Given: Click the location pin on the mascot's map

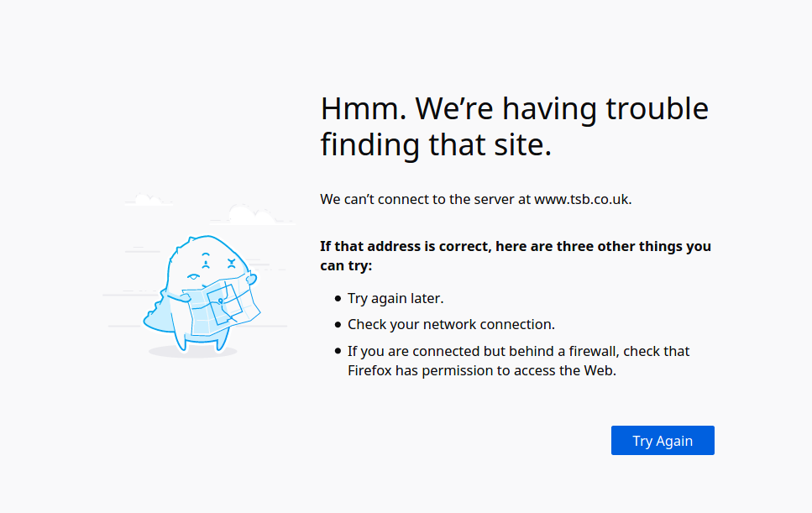Looking at the screenshot, I should click(x=221, y=301).
